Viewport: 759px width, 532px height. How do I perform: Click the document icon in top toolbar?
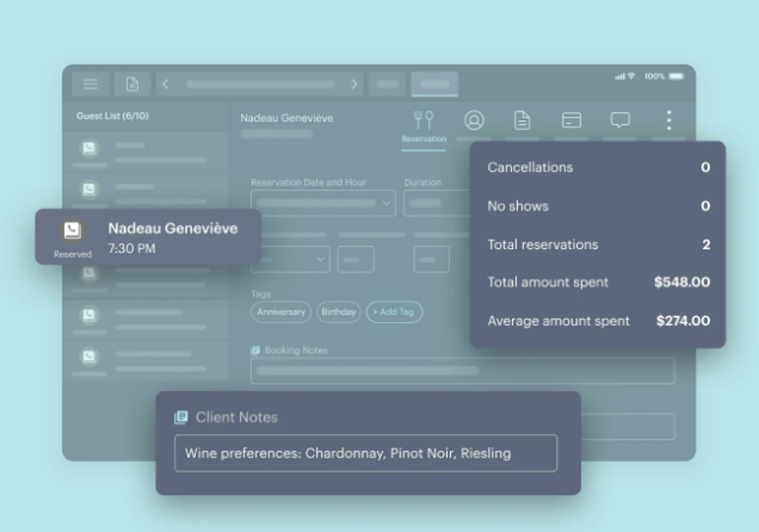pos(132,84)
